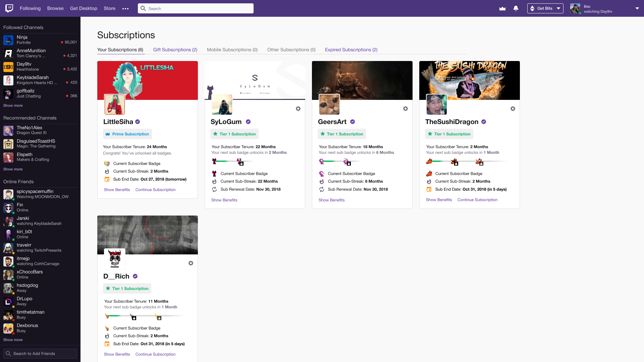Expand Show Benefits for TheSushiDragon

coord(439,200)
